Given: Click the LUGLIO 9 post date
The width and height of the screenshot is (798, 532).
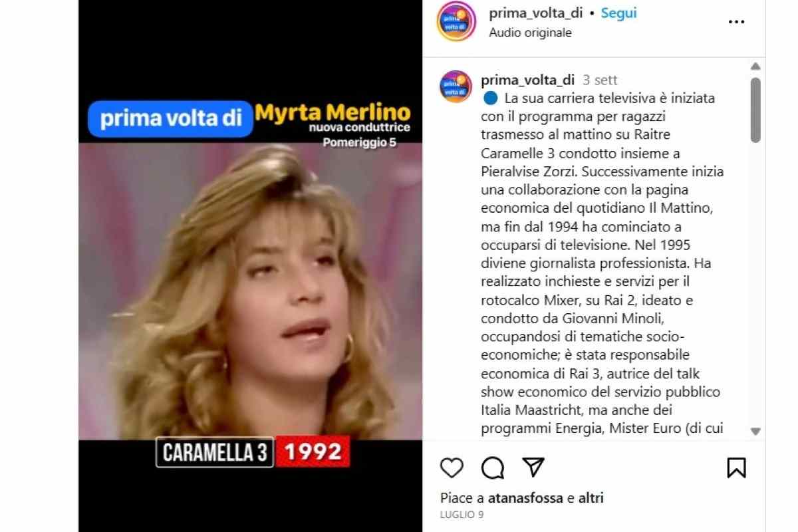Looking at the screenshot, I should click(462, 515).
